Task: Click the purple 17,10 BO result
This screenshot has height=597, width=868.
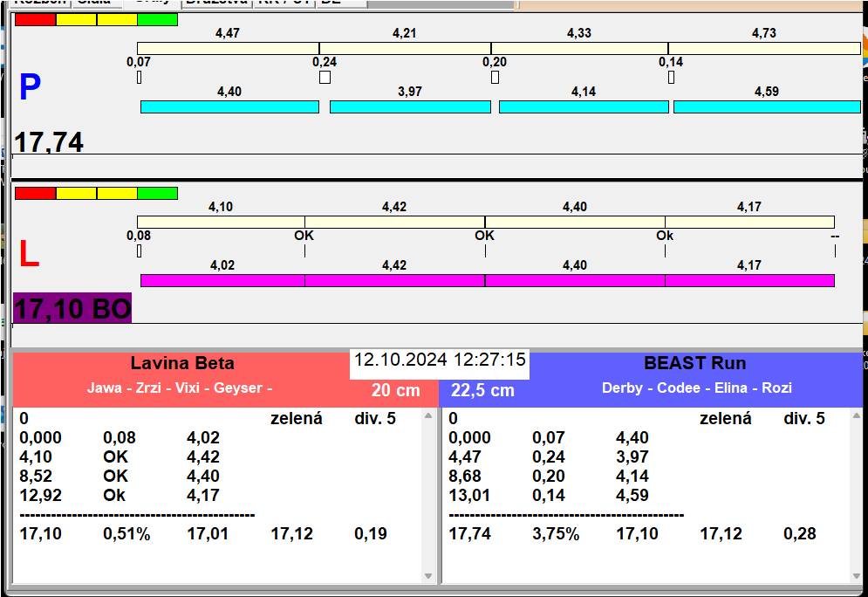Action: click(x=72, y=308)
